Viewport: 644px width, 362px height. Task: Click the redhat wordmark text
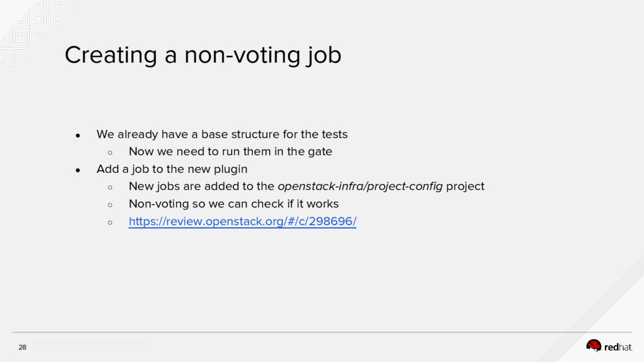tap(618, 346)
